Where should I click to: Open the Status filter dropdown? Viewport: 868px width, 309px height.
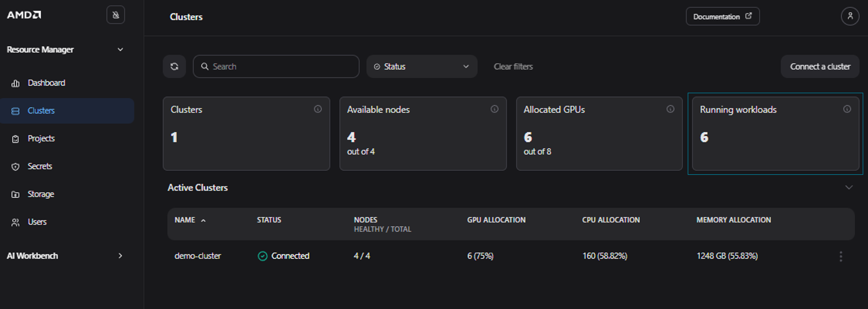tap(422, 66)
